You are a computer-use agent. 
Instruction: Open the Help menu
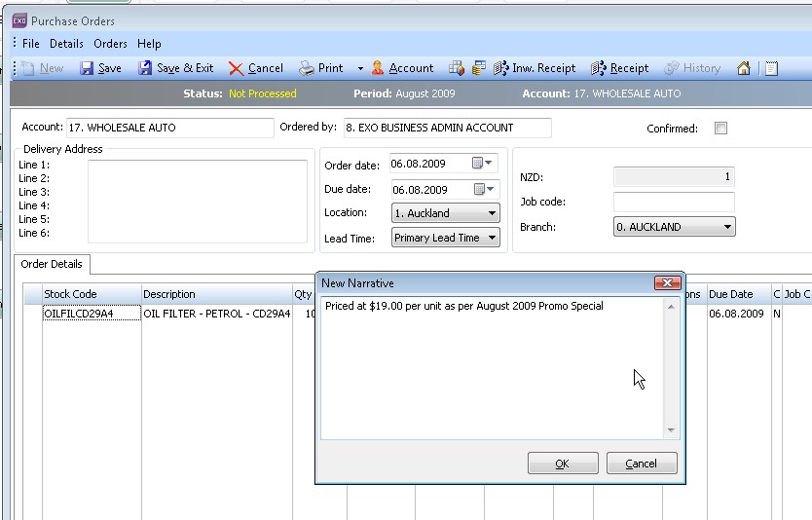[149, 44]
